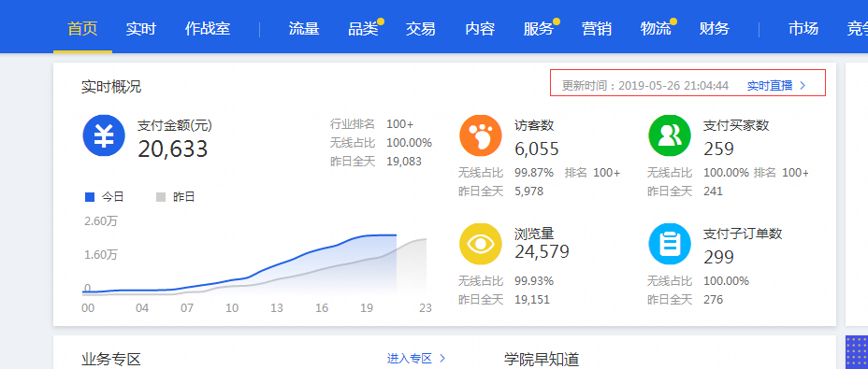
Task: Open the 首页 tab
Action: (x=82, y=28)
